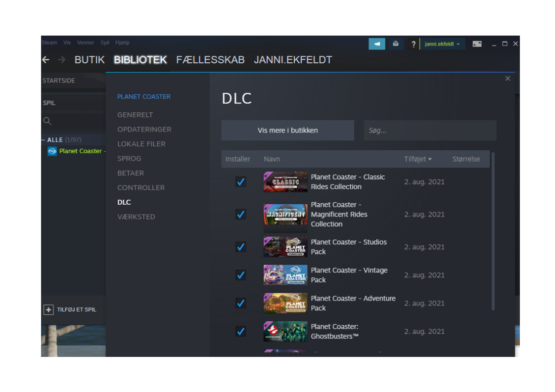Open the announcements megaphone icon
555x392 pixels.
[x=377, y=44]
